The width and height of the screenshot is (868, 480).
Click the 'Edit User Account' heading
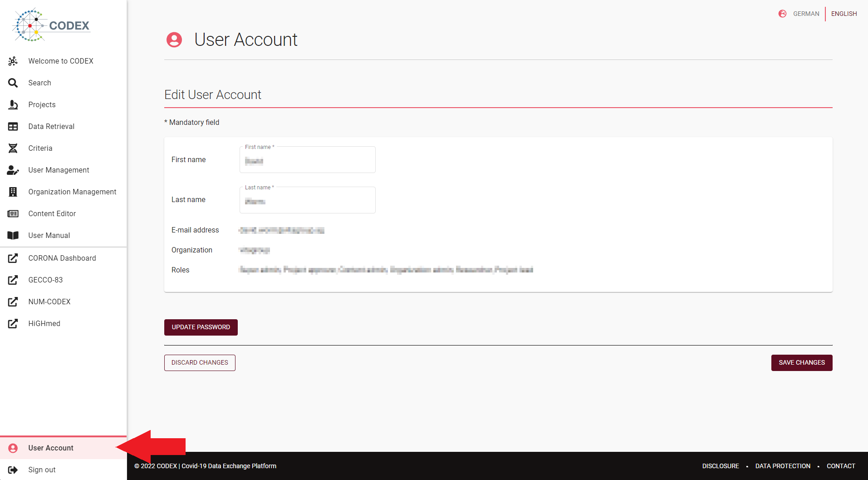click(213, 94)
